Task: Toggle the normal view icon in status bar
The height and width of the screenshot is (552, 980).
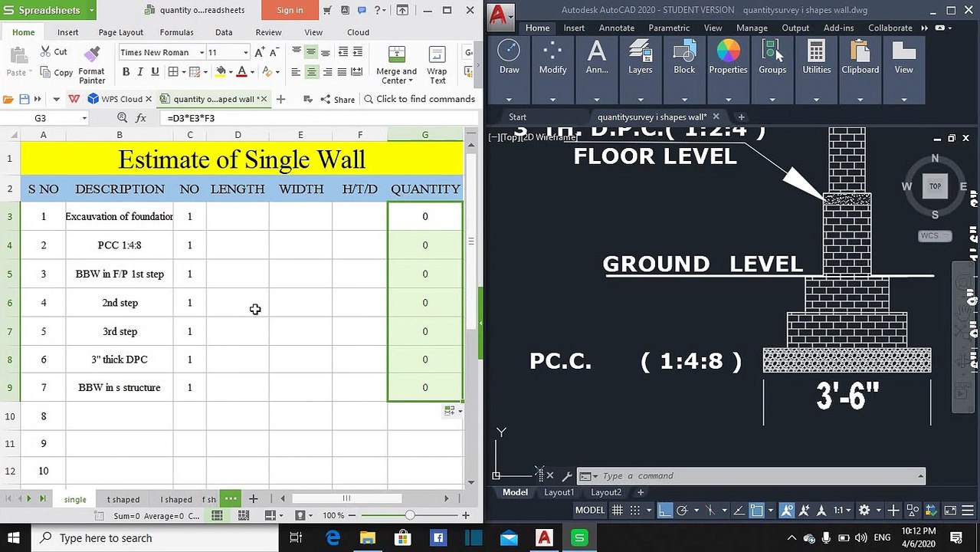Action: [218, 516]
